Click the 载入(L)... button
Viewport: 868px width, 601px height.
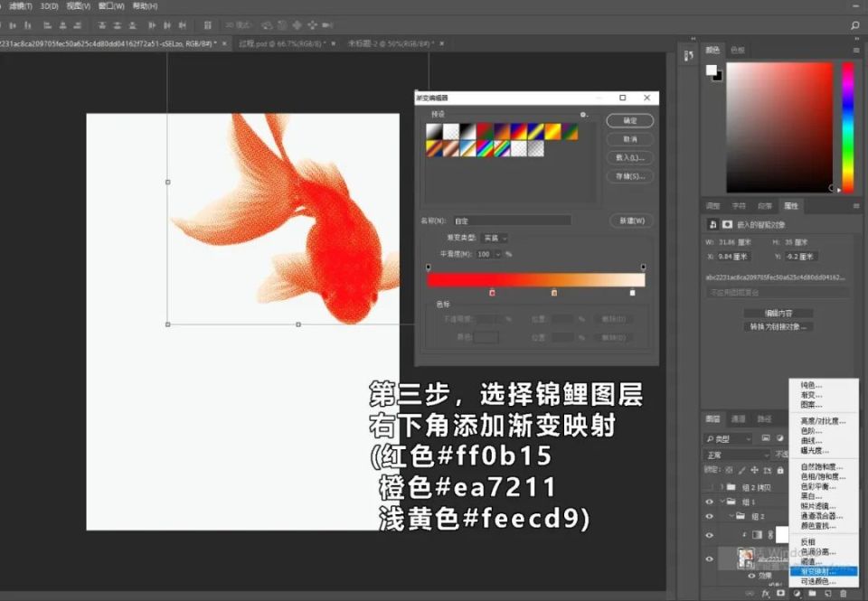point(630,158)
